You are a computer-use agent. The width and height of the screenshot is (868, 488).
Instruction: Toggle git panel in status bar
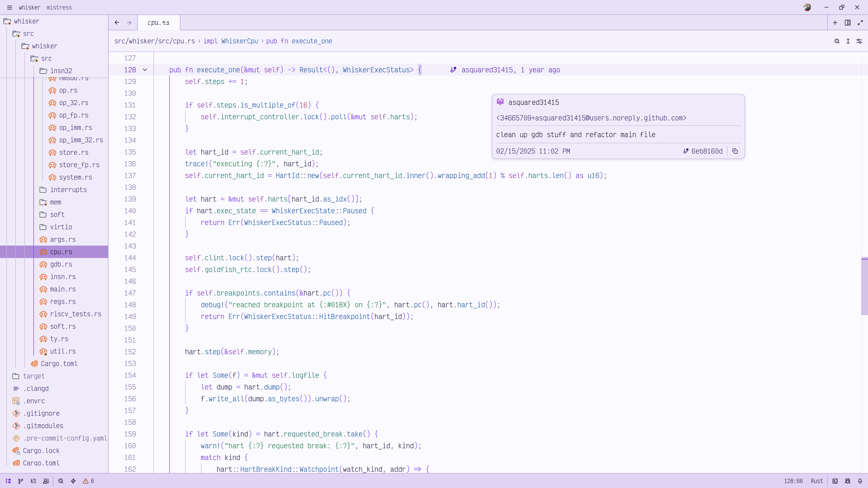click(x=21, y=481)
